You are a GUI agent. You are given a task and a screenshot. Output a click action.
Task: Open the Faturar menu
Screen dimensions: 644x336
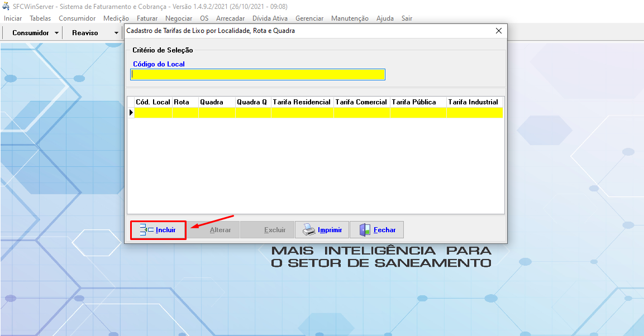click(x=147, y=18)
